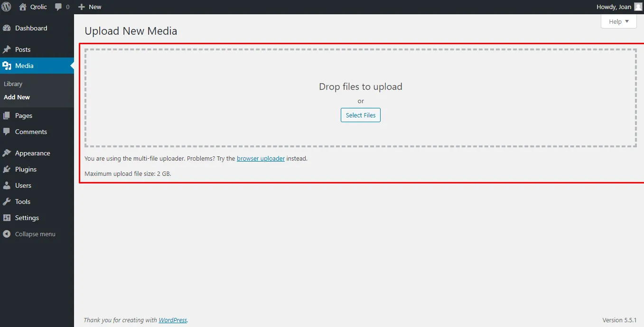Image resolution: width=644 pixels, height=327 pixels.
Task: Click Joan's user avatar in the top bar
Action: (638, 7)
